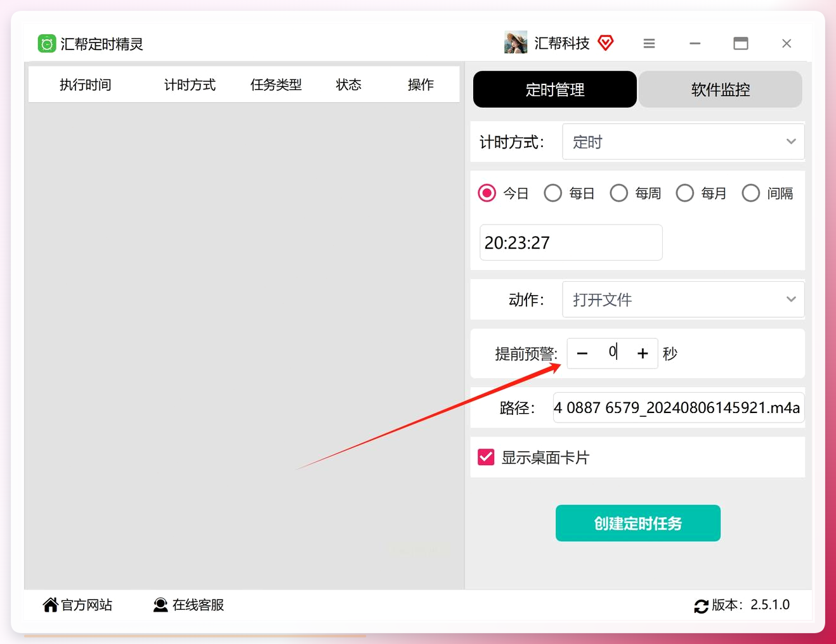Open the user avatar profile picture
Viewport: 836px width, 644px height.
516,43
